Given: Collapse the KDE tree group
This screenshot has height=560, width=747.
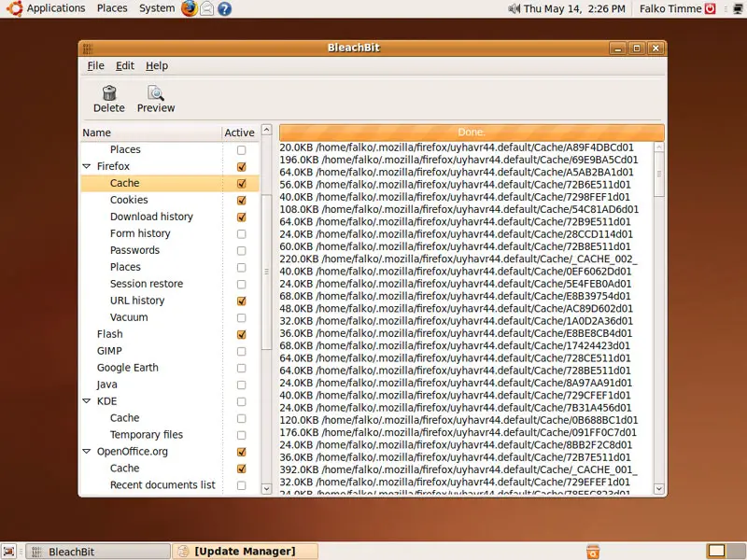Looking at the screenshot, I should pyautogui.click(x=87, y=401).
